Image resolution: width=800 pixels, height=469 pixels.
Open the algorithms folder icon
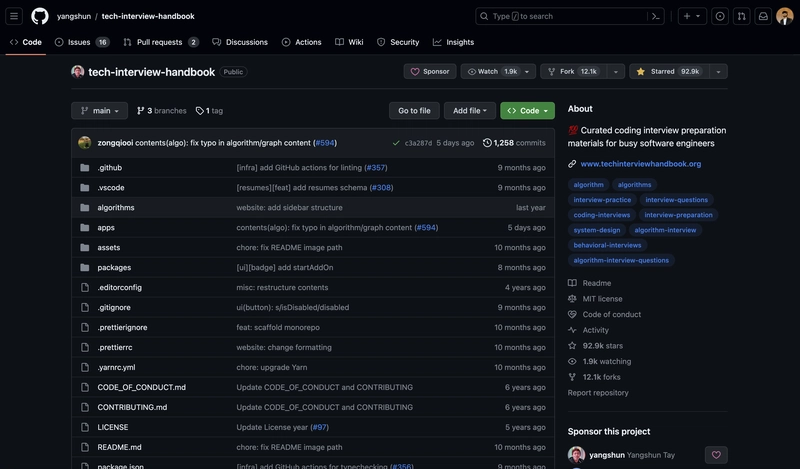click(x=85, y=208)
